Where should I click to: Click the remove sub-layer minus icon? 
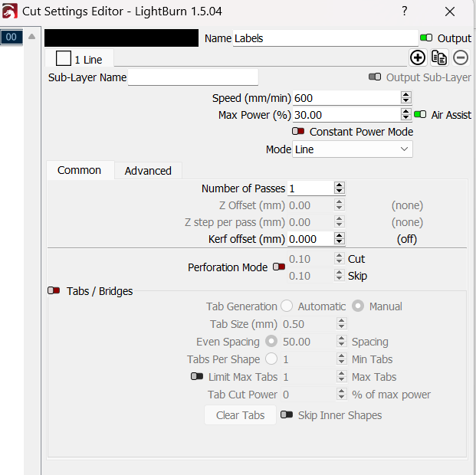coord(461,57)
